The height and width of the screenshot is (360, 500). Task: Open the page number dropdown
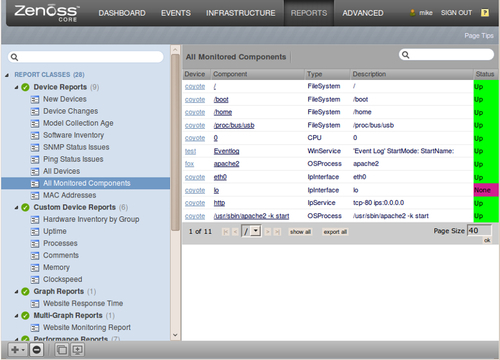click(x=256, y=231)
